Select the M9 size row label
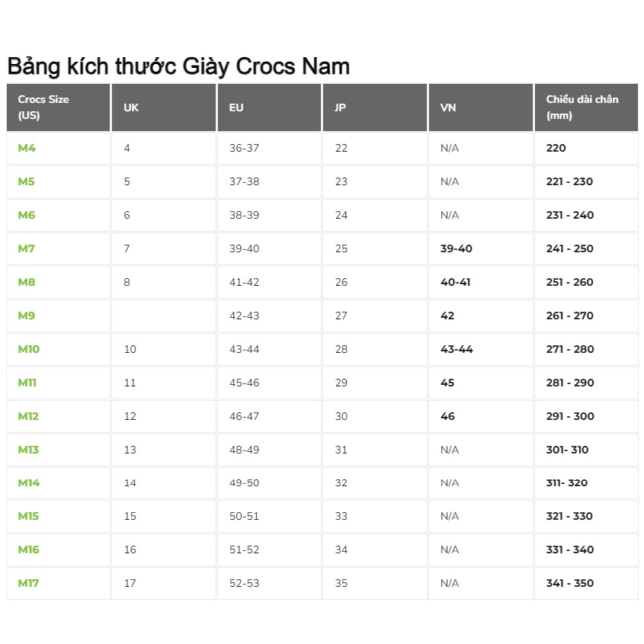Image resolution: width=644 pixels, height=644 pixels. tap(26, 316)
